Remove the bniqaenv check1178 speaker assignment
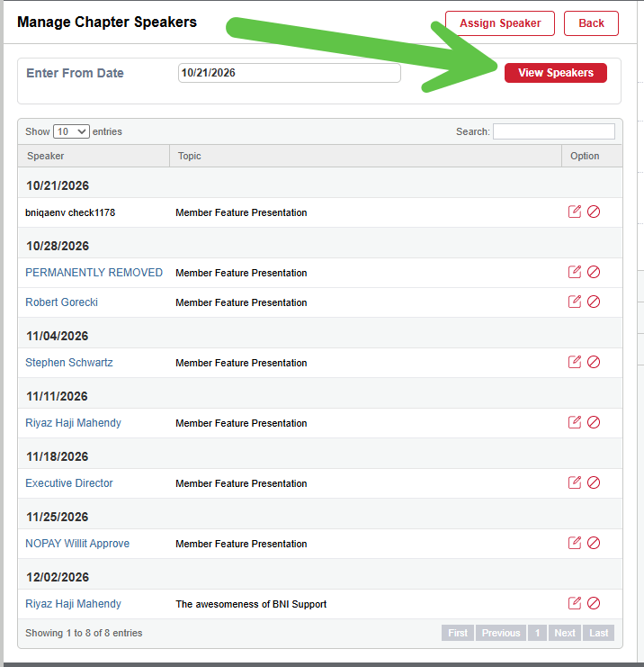 [x=594, y=212]
